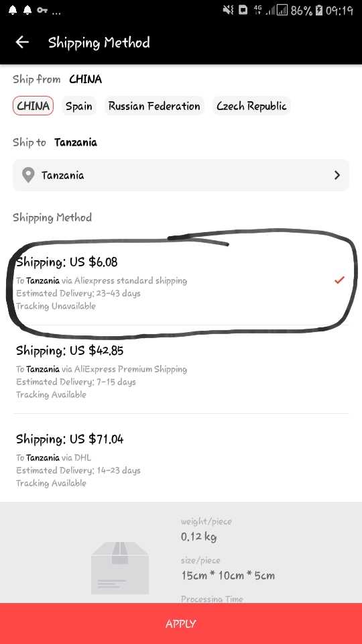Select the US $71.04 DHL shipping option

tap(180, 460)
